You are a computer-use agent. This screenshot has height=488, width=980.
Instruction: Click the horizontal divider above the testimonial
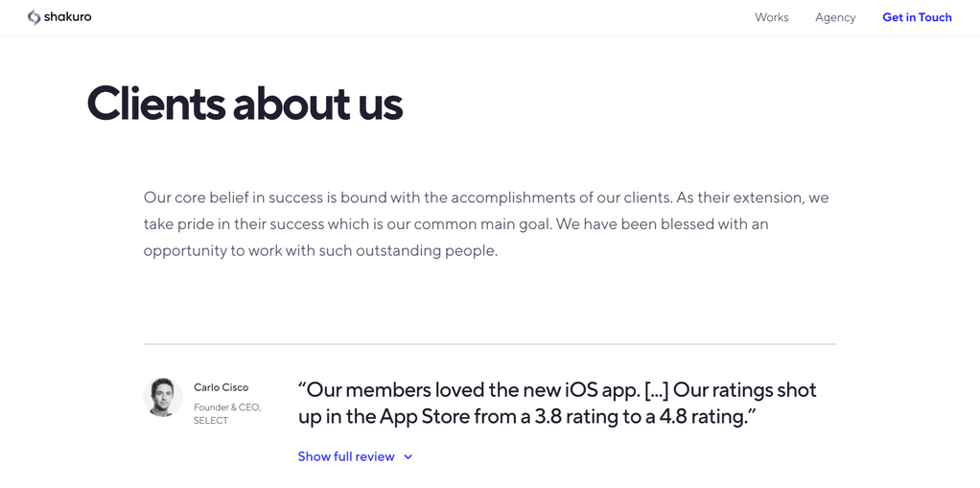coord(489,344)
